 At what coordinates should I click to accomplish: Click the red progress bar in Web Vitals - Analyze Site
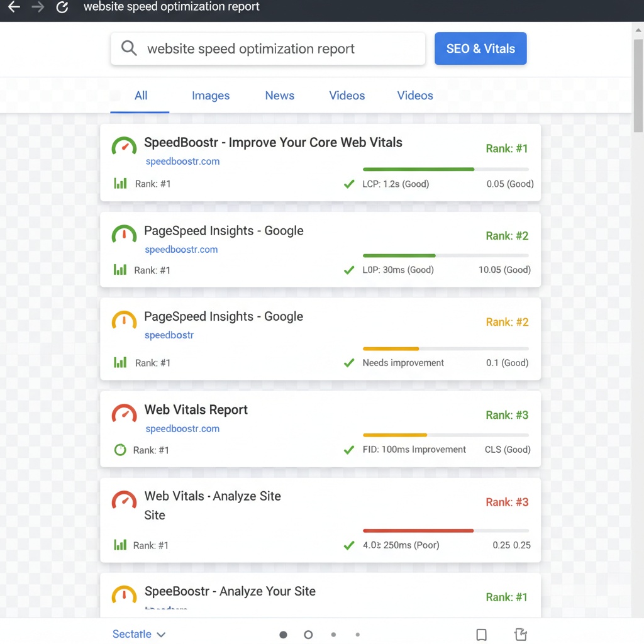418,531
